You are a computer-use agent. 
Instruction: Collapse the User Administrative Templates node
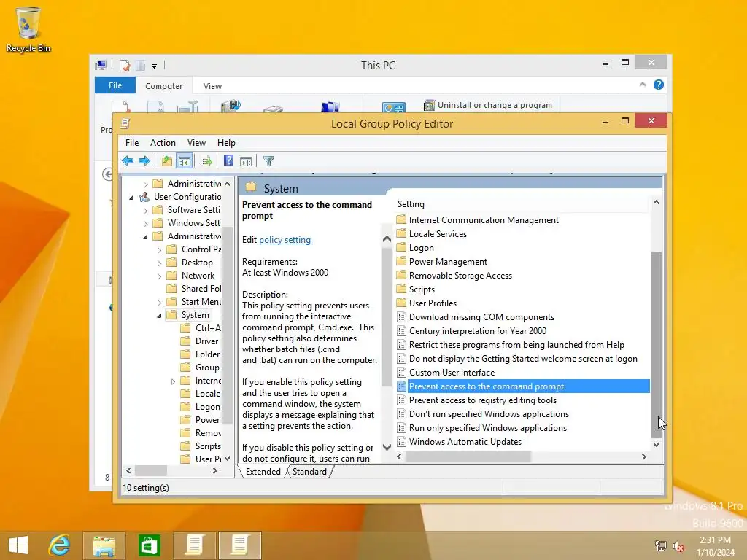pyautogui.click(x=145, y=237)
